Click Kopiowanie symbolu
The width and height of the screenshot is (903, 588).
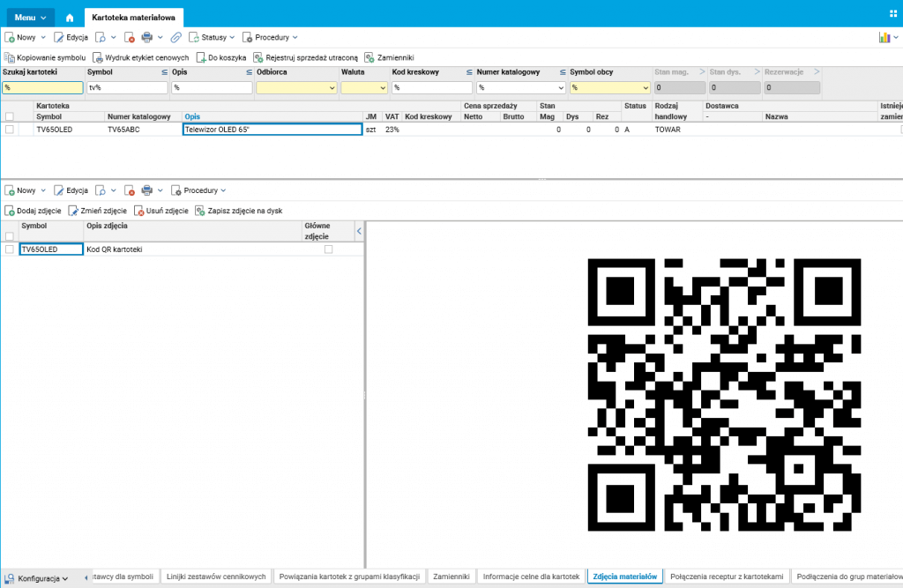tap(45, 57)
